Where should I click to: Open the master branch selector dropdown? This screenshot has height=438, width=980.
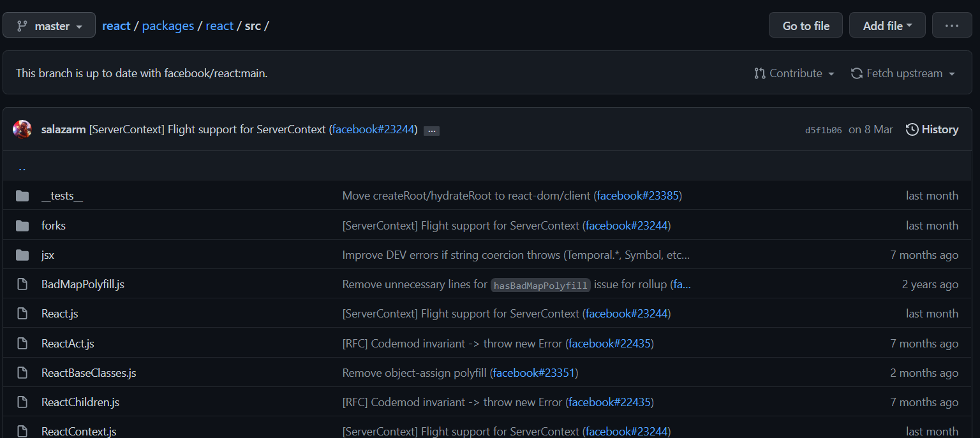click(x=49, y=26)
